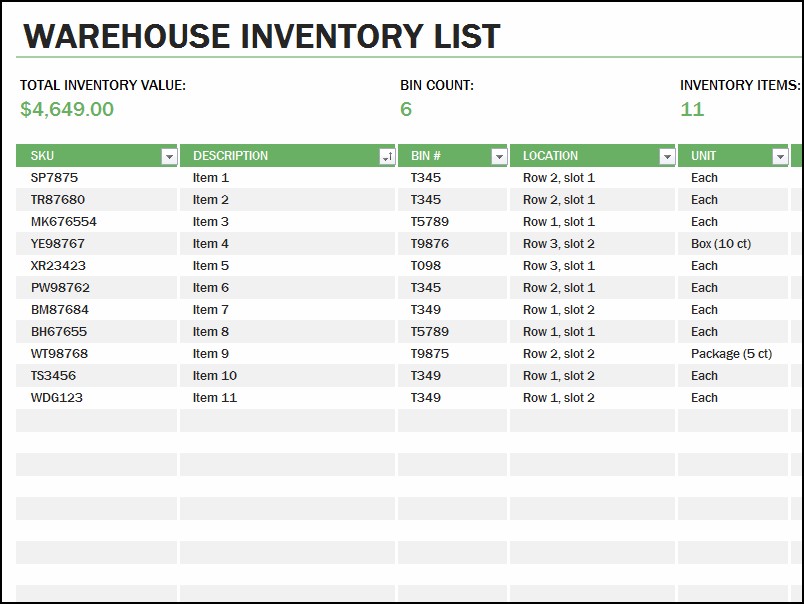Screen dimensions: 804x604
Task: Open the BIN # filter dropdown
Action: pos(500,155)
